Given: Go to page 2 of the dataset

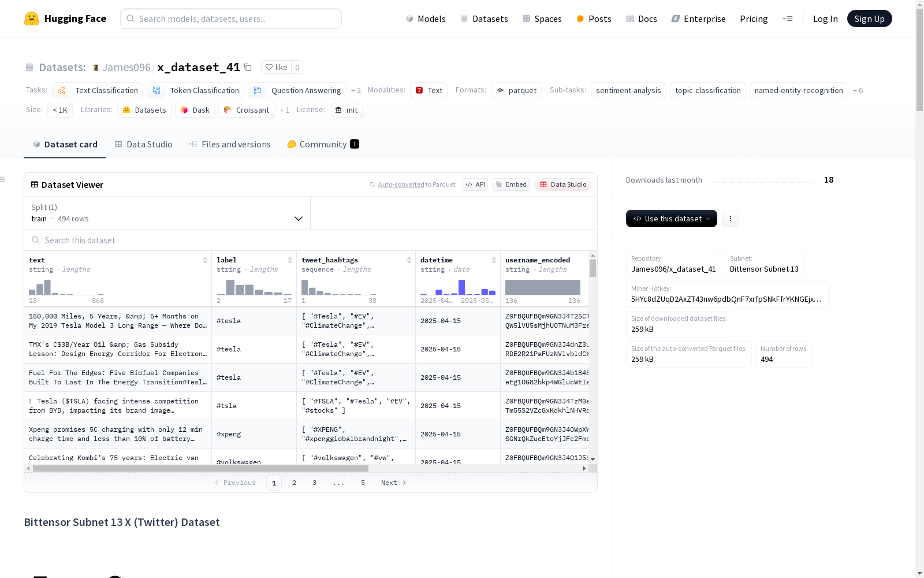Looking at the screenshot, I should coord(294,483).
